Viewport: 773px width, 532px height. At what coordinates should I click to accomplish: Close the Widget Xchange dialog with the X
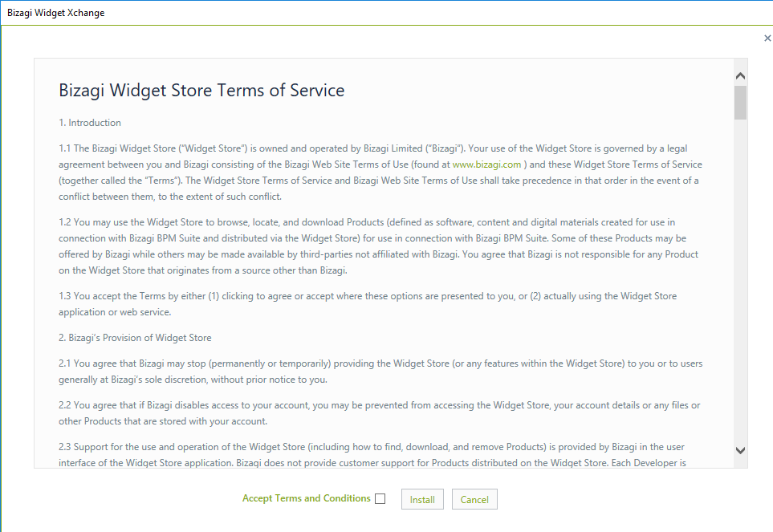(x=767, y=38)
